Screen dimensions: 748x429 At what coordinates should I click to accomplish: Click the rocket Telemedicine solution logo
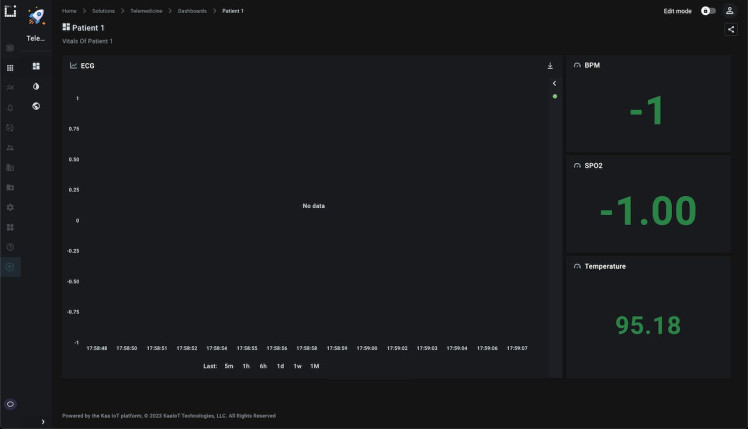[36, 15]
